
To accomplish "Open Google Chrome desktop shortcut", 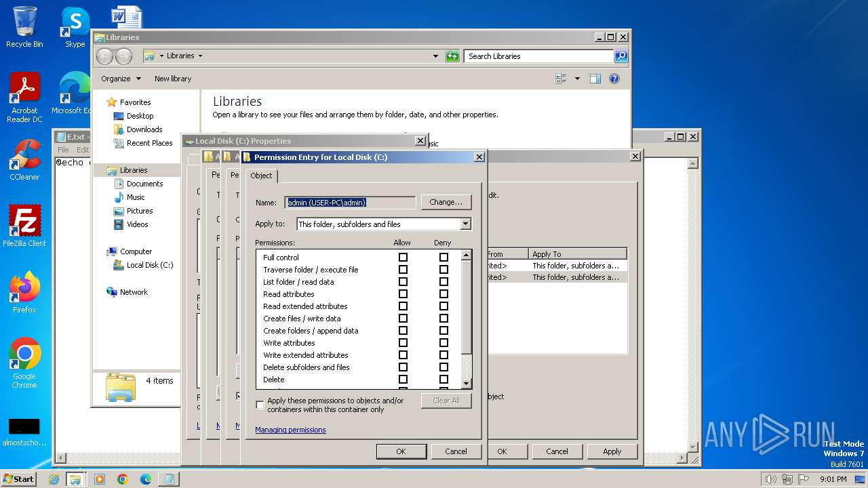I will (x=24, y=363).
